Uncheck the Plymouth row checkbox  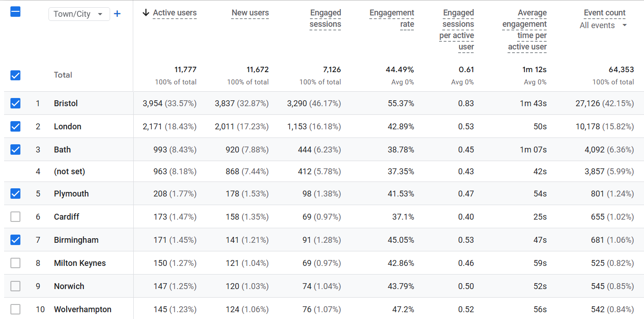(15, 194)
